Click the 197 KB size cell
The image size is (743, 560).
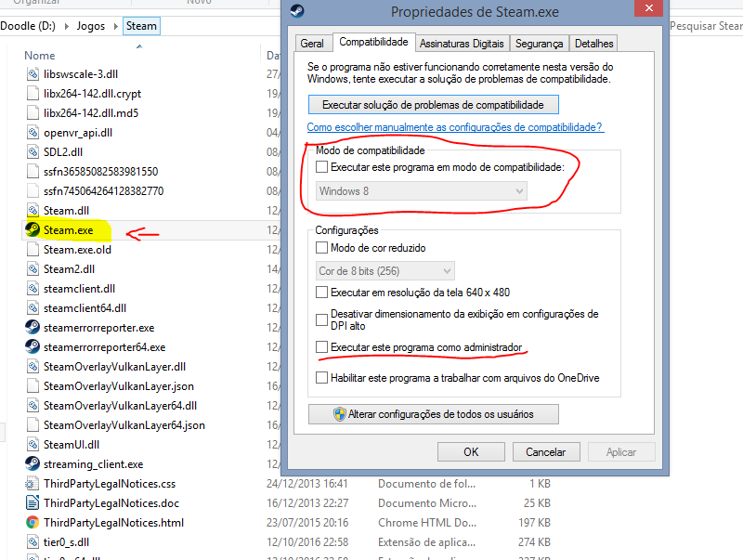pyautogui.click(x=535, y=523)
